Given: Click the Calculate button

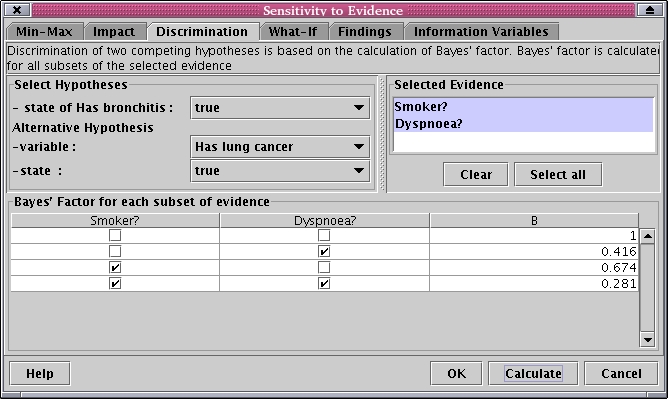Looking at the screenshot, I should click(533, 373).
